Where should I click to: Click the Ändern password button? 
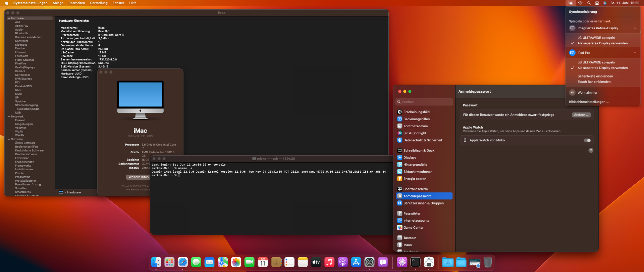pyautogui.click(x=581, y=115)
